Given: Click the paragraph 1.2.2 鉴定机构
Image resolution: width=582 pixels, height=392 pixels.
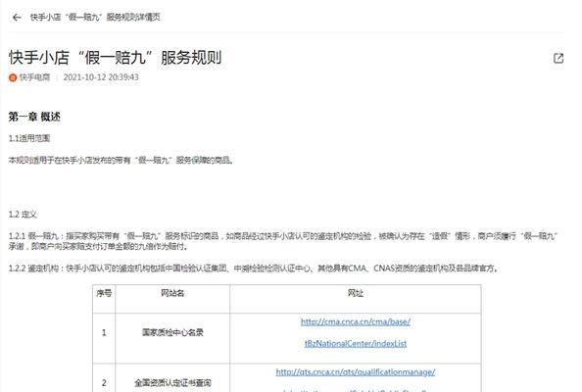Looking at the screenshot, I should (253, 269).
